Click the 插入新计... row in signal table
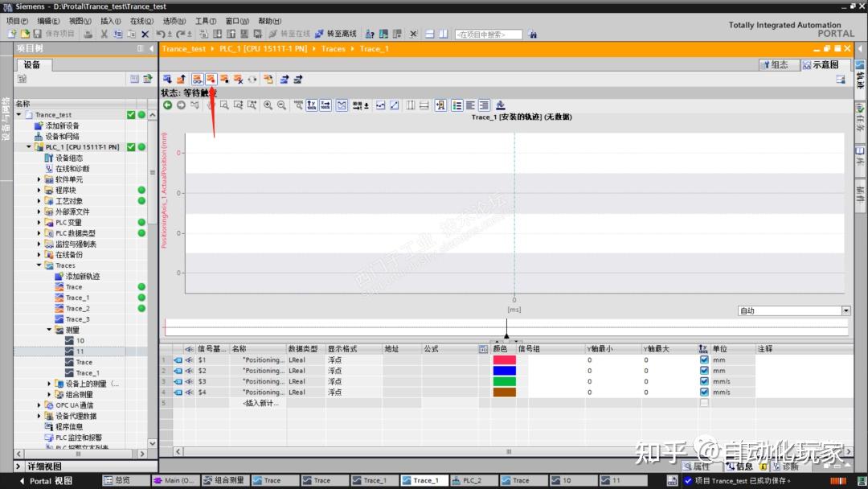 point(260,403)
